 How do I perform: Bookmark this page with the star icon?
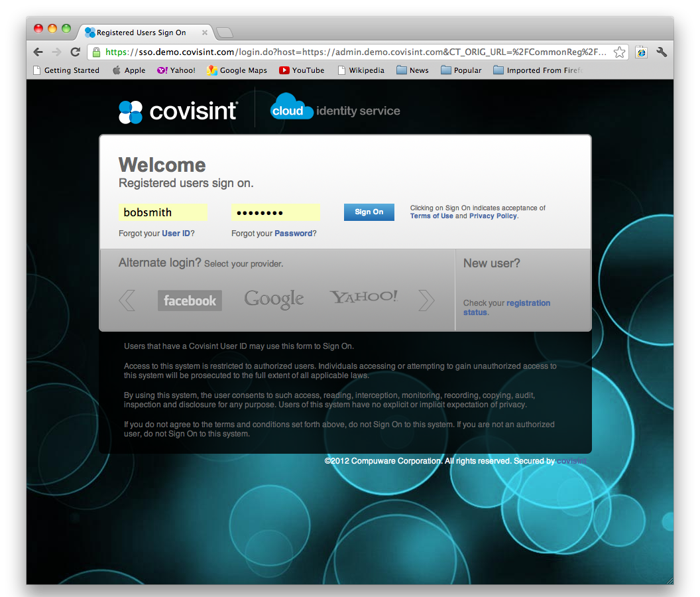coord(619,52)
